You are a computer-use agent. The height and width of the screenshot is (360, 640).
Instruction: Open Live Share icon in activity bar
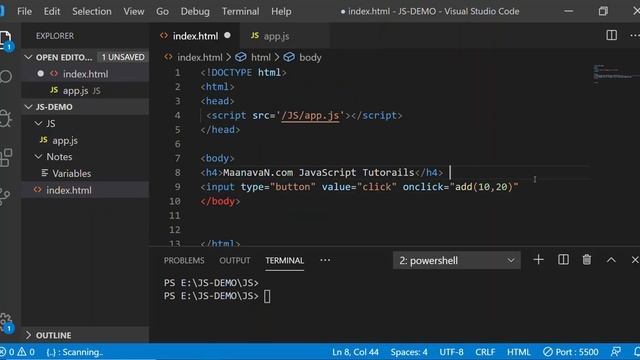point(5,196)
